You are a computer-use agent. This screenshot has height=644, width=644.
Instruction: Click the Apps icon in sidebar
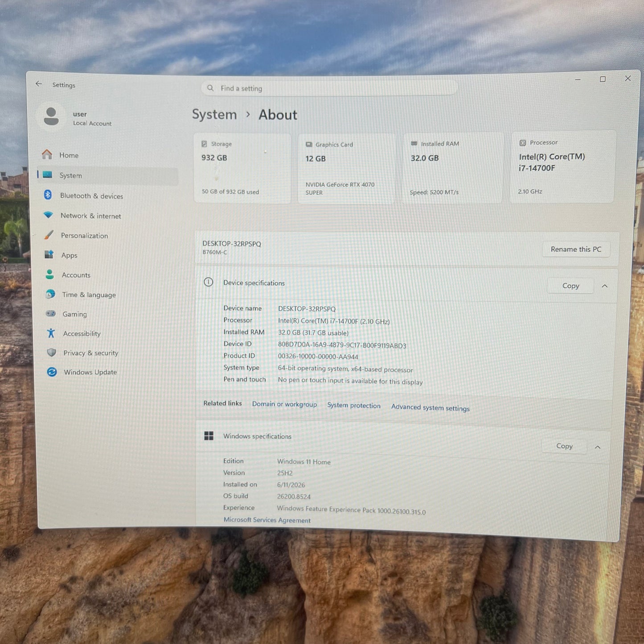49,254
